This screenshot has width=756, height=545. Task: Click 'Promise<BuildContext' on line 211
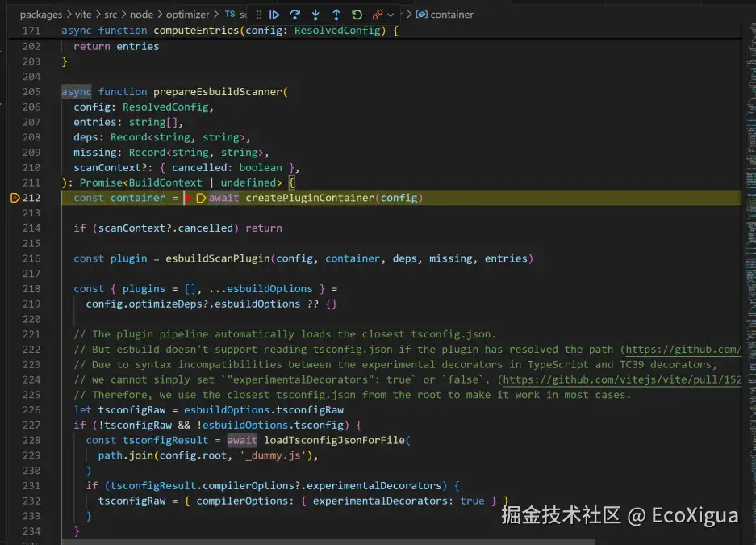[140, 182]
